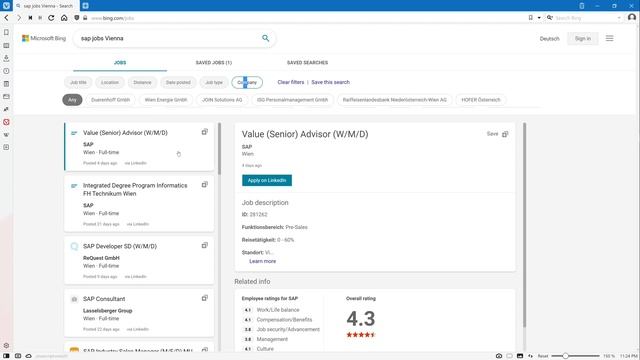Open the Distance filter
Screen dimensions: 640x360
(142, 82)
